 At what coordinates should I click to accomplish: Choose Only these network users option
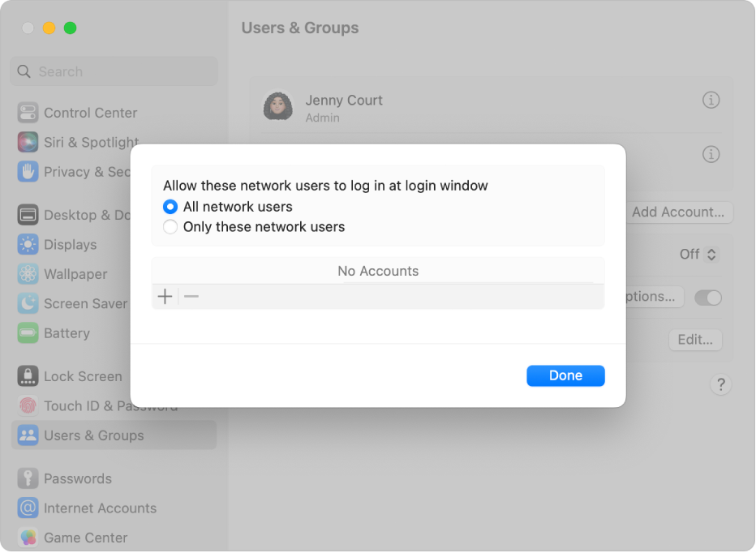(x=170, y=227)
